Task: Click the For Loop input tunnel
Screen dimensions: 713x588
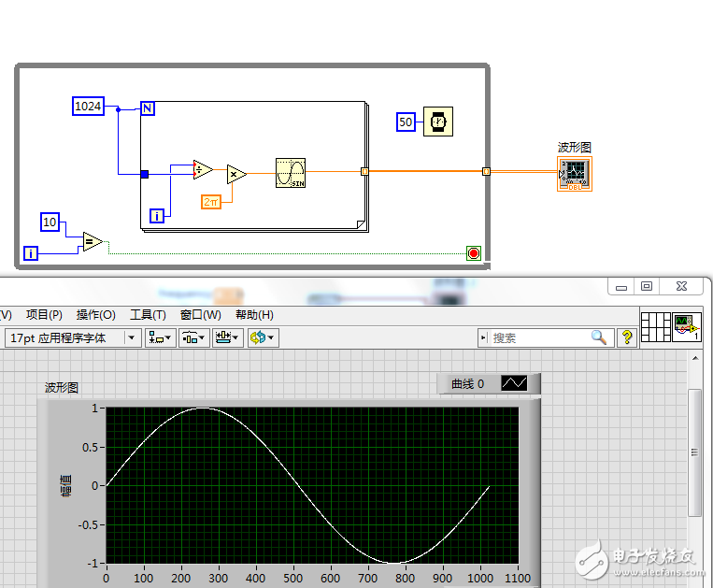Action: tap(145, 174)
